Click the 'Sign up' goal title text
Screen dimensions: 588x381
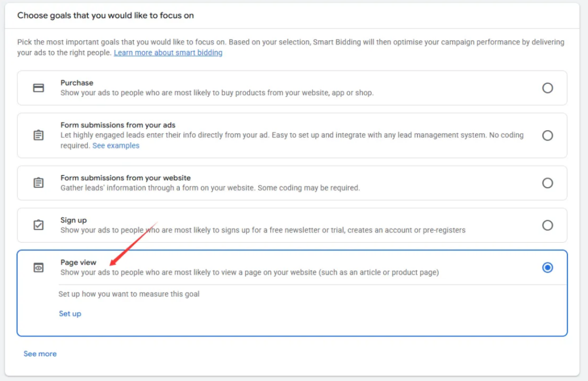coord(73,220)
